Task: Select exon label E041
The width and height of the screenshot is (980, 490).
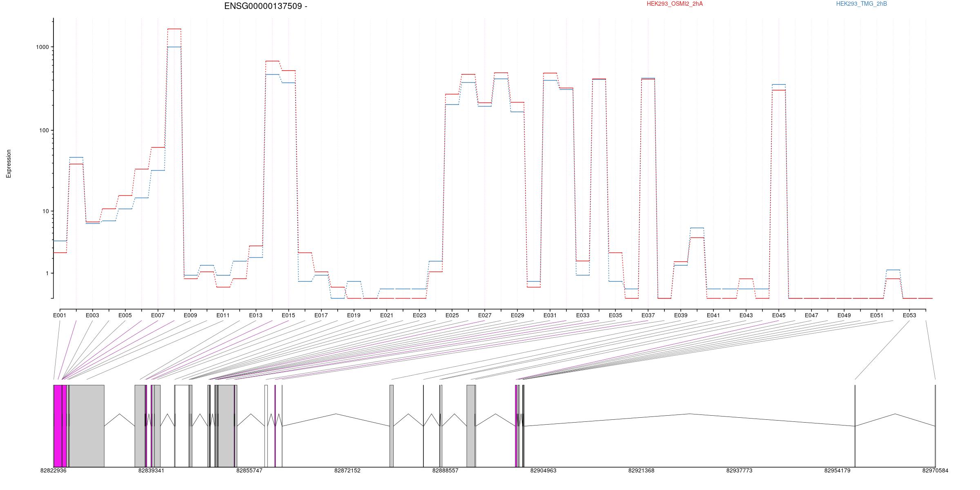Action: (x=713, y=315)
